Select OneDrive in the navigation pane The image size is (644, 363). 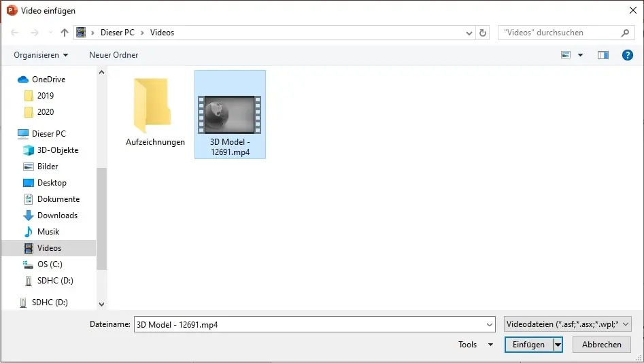(48, 80)
